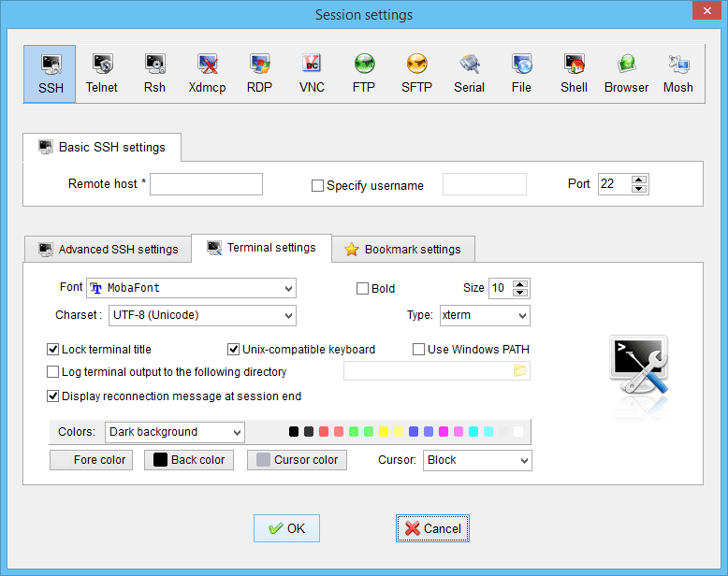Viewport: 728px width, 576px height.
Task: Open the terminal Type dropdown xterm
Action: coord(485,315)
